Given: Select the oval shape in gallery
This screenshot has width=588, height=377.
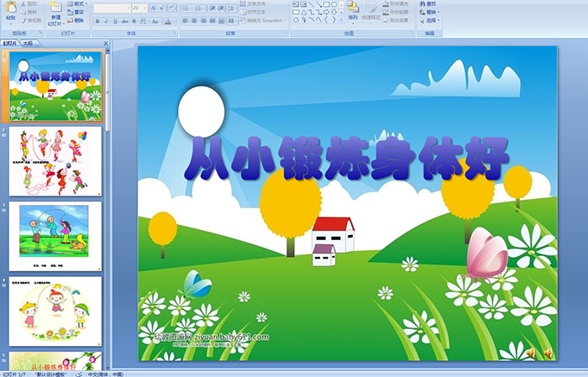Looking at the screenshot, I should point(333,4).
